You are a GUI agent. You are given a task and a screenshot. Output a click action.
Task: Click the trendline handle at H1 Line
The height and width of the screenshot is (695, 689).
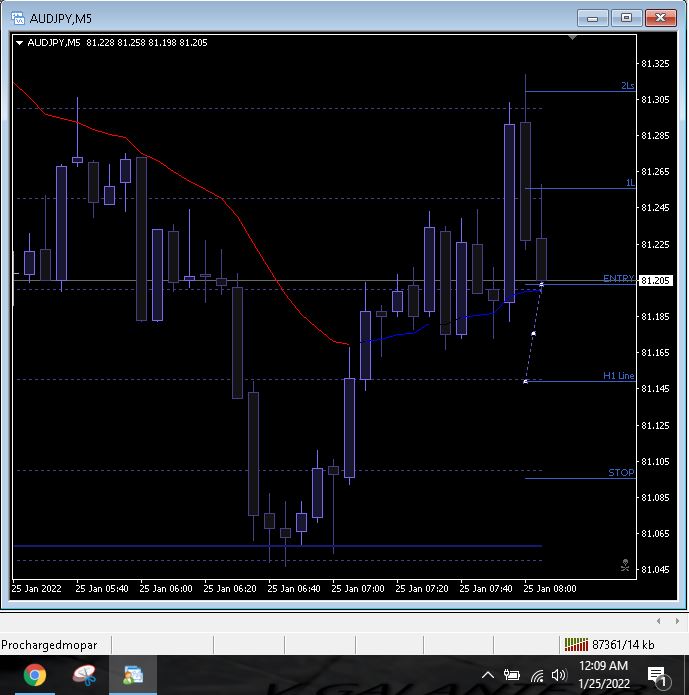[x=525, y=381]
